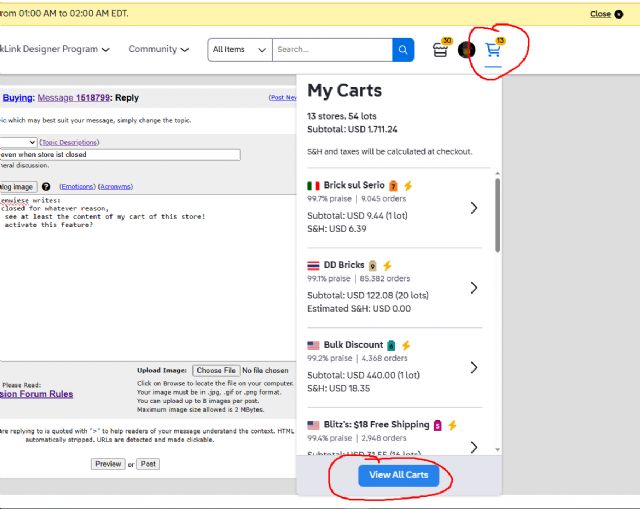Expand the Bulk Discount cart chevron
The height and width of the screenshot is (509, 640).
(474, 367)
